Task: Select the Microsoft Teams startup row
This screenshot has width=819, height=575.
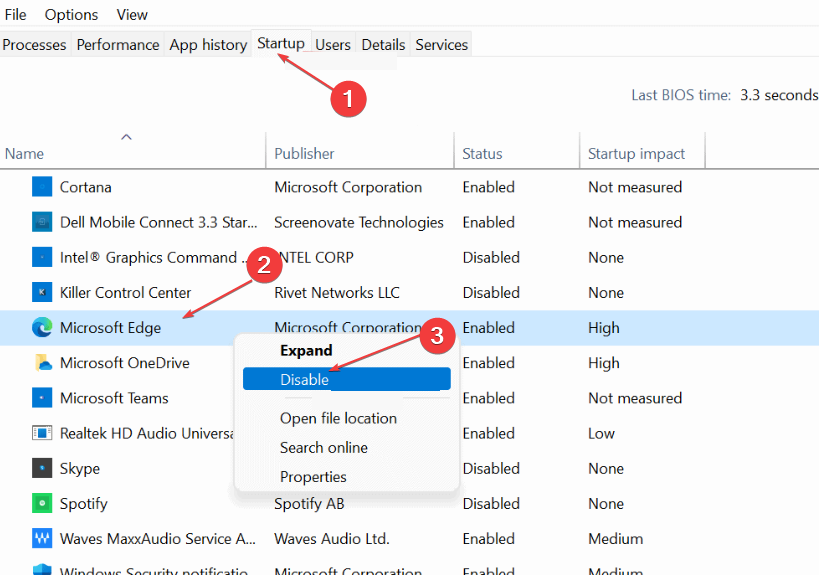Action: tap(114, 398)
